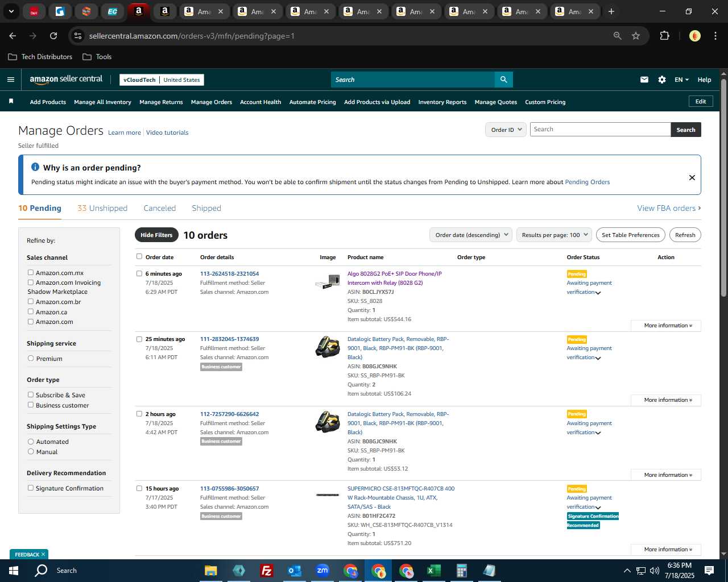Tick the select-all orders checkbox in header

coord(139,256)
